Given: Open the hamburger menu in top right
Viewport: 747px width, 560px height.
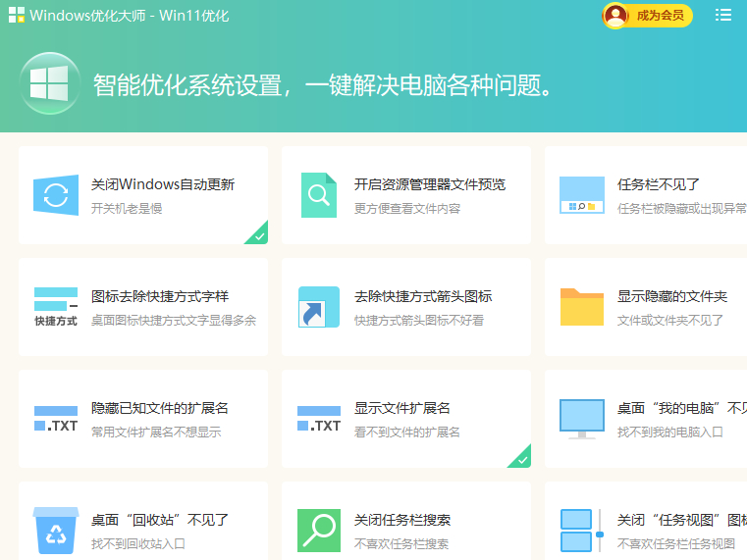Looking at the screenshot, I should coord(723,15).
